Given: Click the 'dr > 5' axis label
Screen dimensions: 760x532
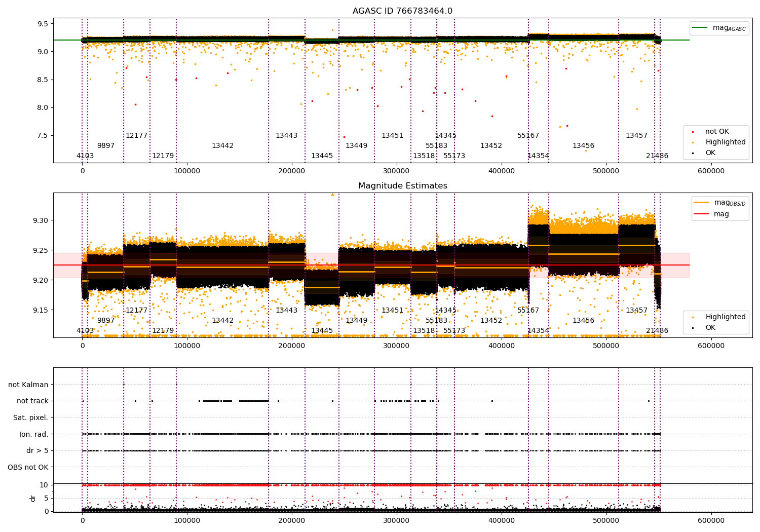Looking at the screenshot, I should coord(37,450).
